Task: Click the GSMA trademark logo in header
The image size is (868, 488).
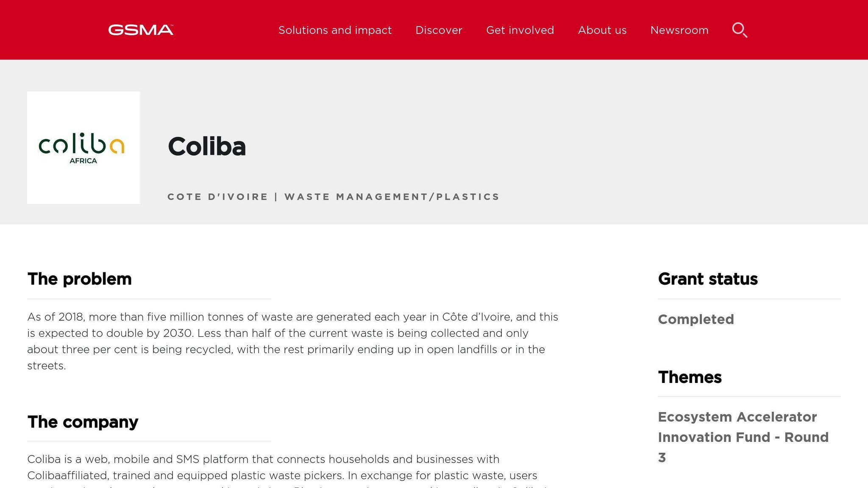Action: [140, 30]
